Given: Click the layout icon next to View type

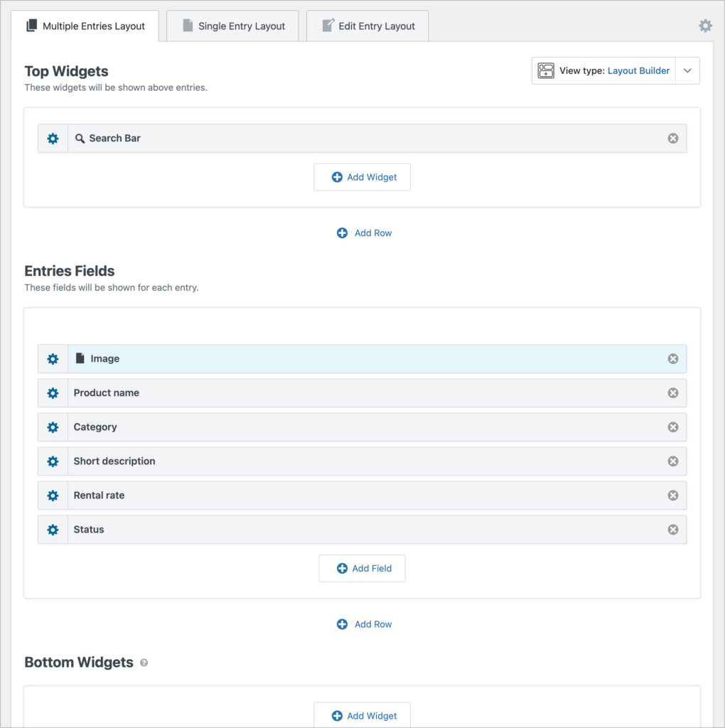Looking at the screenshot, I should (545, 70).
